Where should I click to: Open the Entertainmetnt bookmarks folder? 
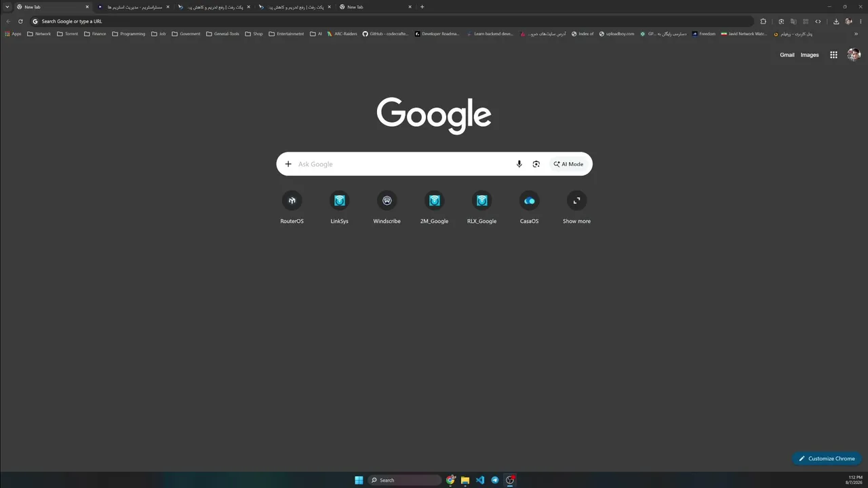click(286, 34)
